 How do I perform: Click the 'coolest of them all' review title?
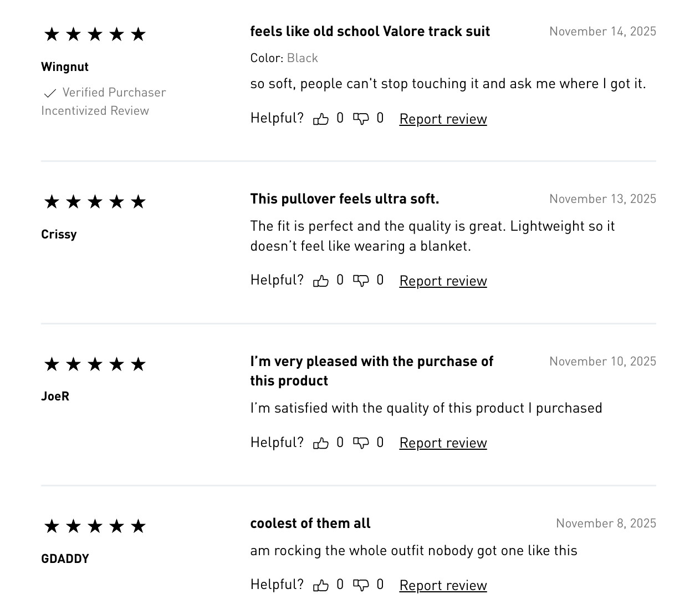310,523
